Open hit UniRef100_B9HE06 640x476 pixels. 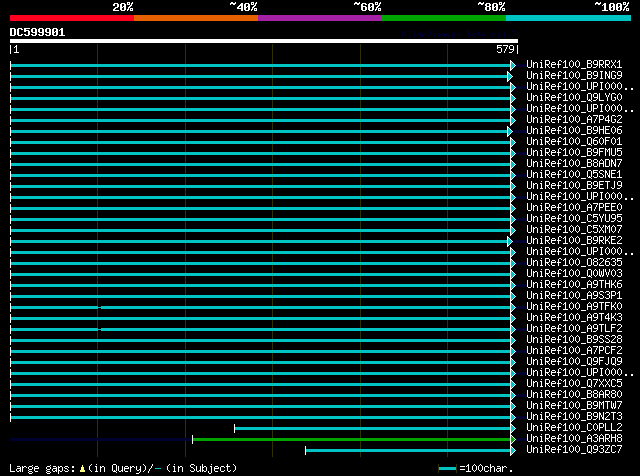tap(574, 130)
